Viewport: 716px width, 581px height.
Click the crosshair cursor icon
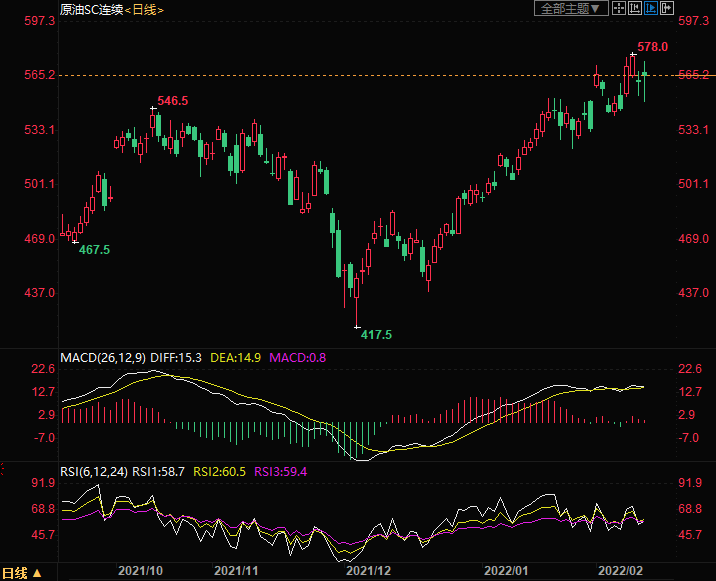coord(619,8)
